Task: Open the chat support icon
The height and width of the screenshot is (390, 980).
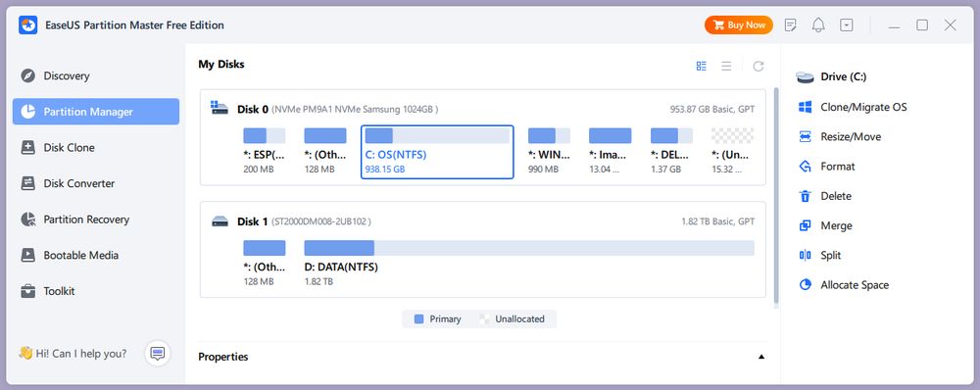Action: 158,354
